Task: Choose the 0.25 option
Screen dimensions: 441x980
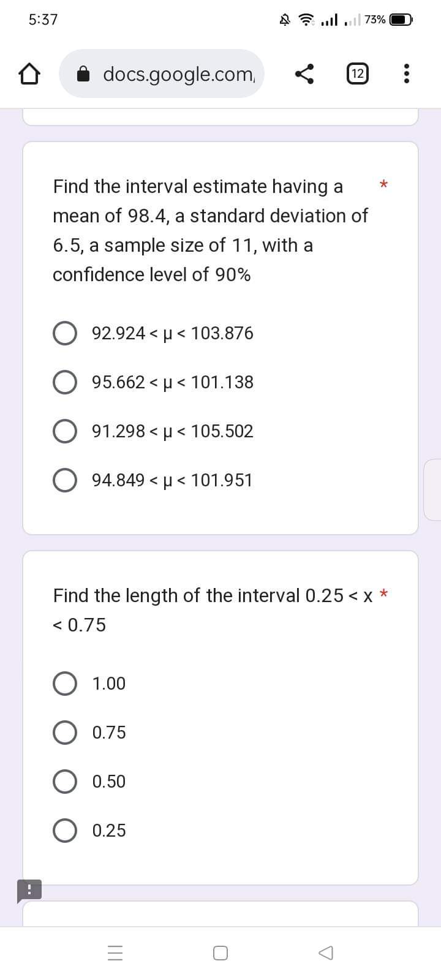Action: (x=65, y=830)
